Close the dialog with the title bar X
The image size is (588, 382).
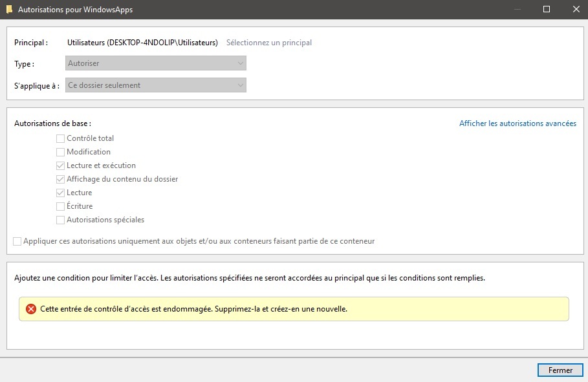pyautogui.click(x=576, y=10)
